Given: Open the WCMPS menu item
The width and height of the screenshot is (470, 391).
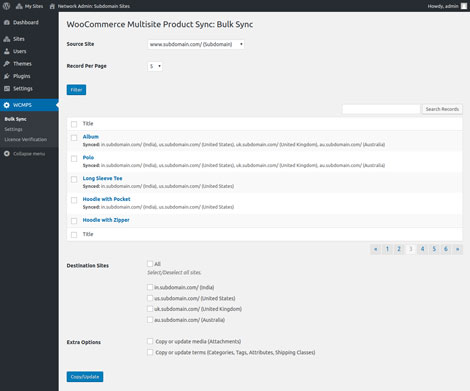Looking at the screenshot, I should (29, 105).
